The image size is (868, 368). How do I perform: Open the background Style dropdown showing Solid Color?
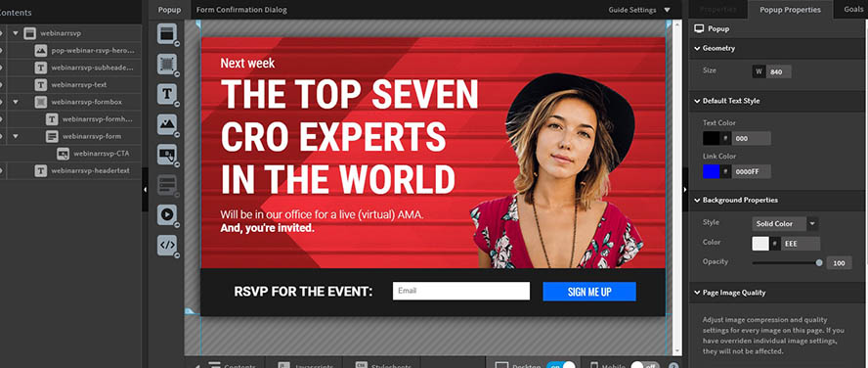785,224
